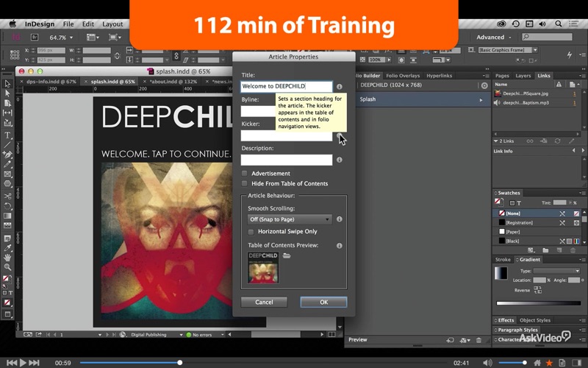Expand the Splash article arrow
Screen dimensions: 588x368
(481, 100)
